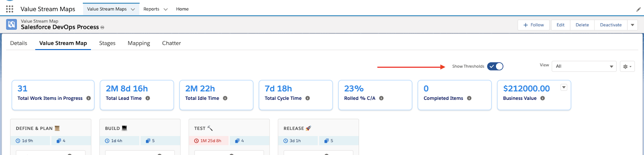The height and width of the screenshot is (155, 644).
Task: Go to the Home nav item
Action: pyautogui.click(x=182, y=9)
